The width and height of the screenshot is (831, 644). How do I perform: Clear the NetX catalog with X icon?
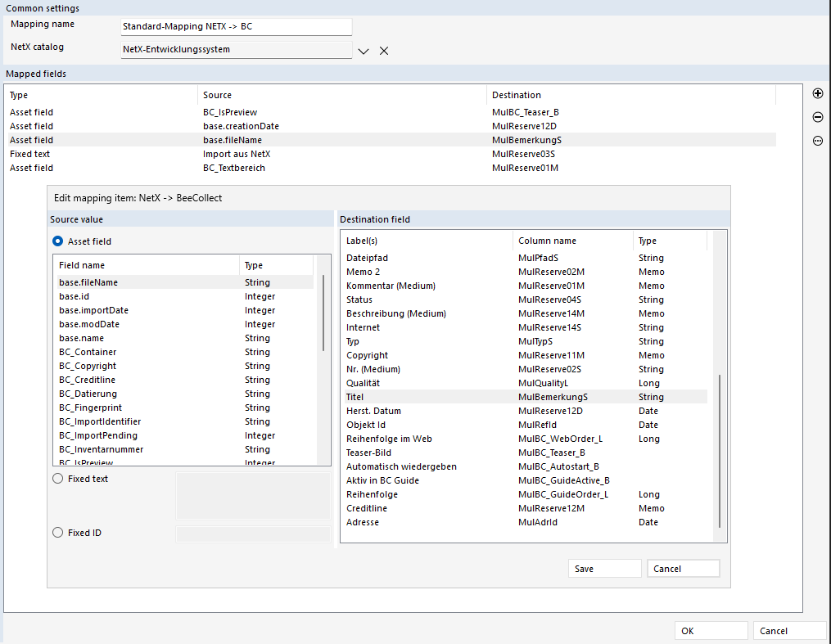[384, 51]
